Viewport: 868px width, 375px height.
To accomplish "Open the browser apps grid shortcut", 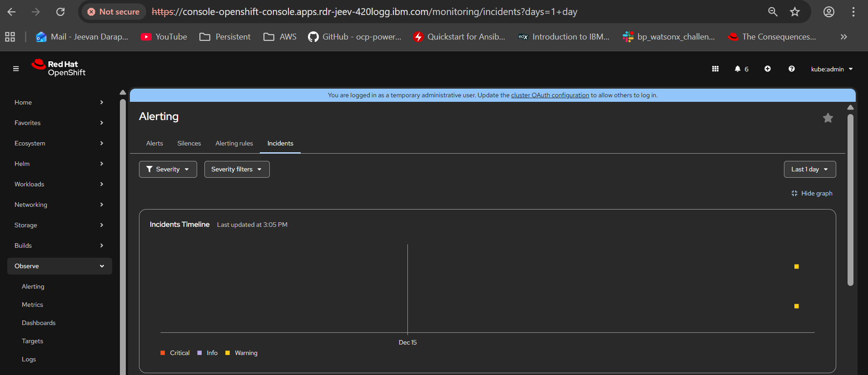I will 10,37.
